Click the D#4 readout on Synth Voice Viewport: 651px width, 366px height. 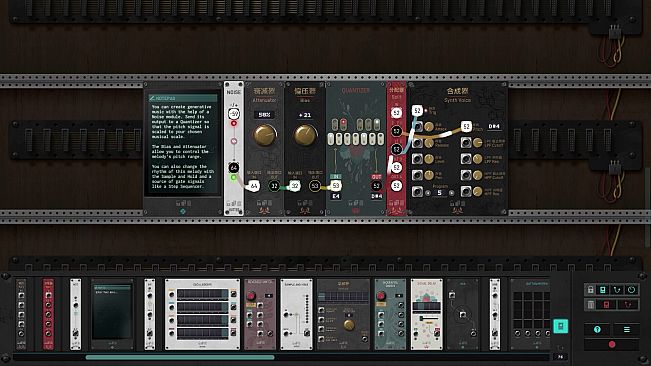(x=494, y=126)
